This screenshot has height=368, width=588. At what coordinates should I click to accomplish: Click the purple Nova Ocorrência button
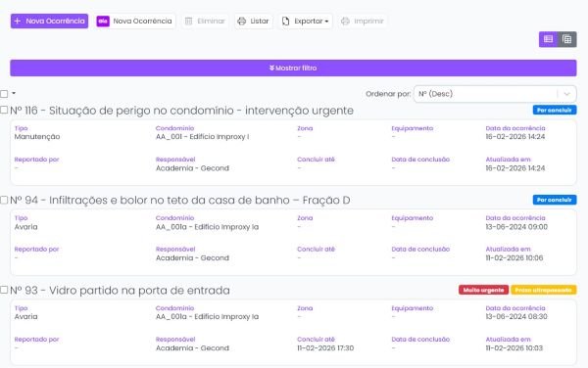49,21
